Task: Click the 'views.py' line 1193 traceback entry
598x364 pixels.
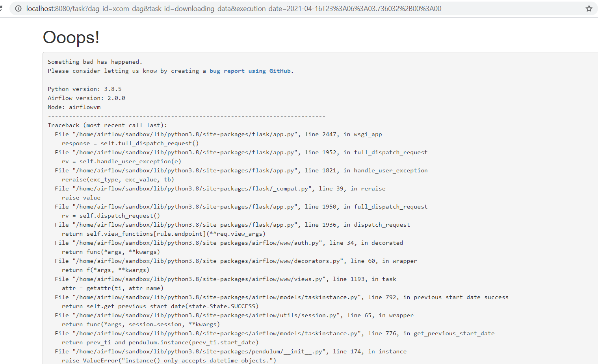Action: pos(225,279)
